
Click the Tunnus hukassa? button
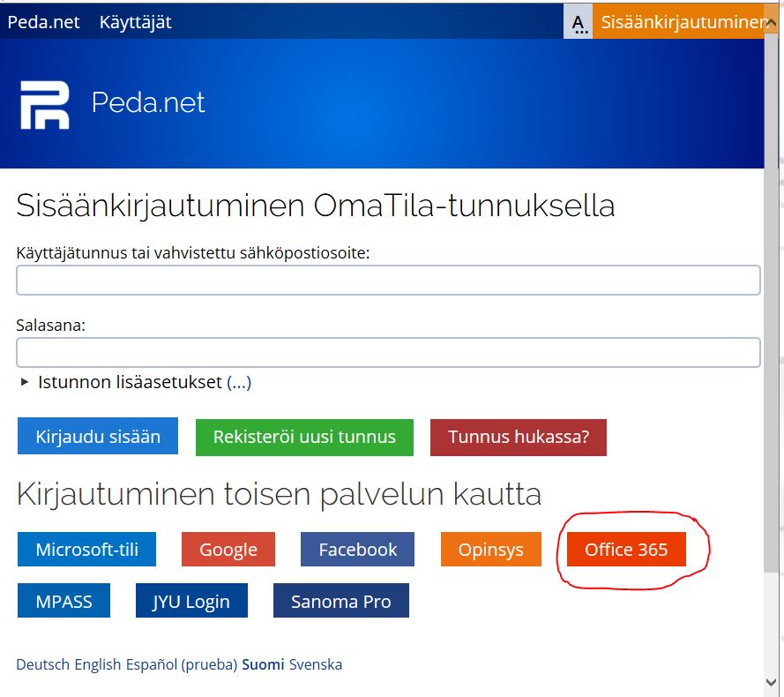pyautogui.click(x=519, y=437)
